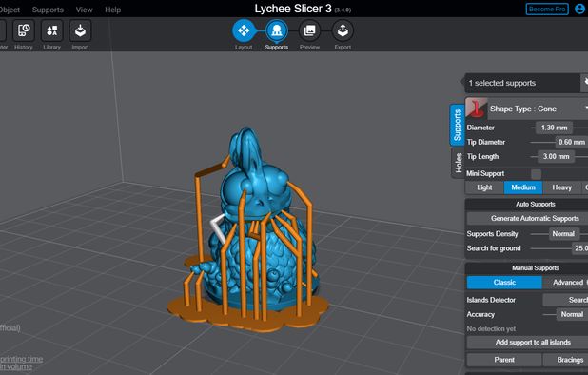Switch manual supports to Classic mode
Image resolution: width=588 pixels, height=375 pixels.
(x=504, y=283)
